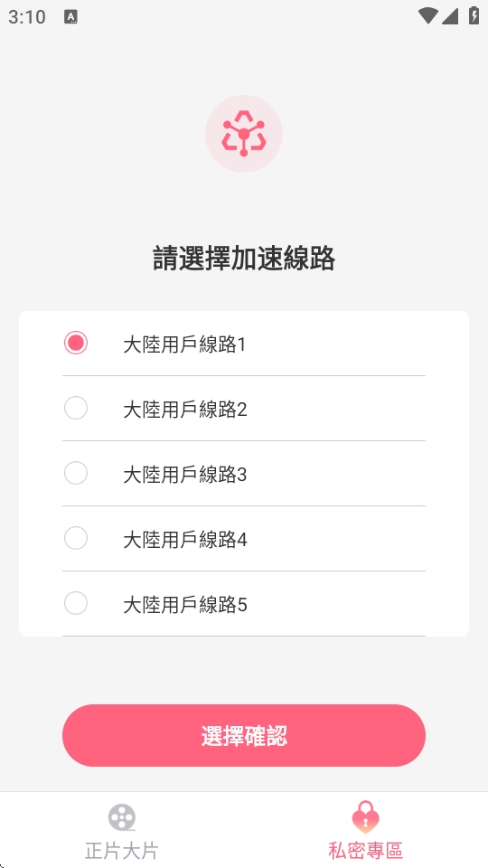488x868 pixels.
Task: Switch to the 私密專區 tab
Action: point(366,829)
